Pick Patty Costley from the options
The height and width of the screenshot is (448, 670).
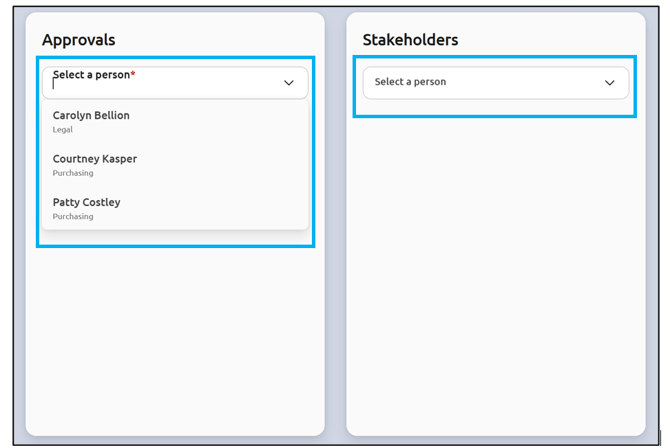click(x=86, y=203)
